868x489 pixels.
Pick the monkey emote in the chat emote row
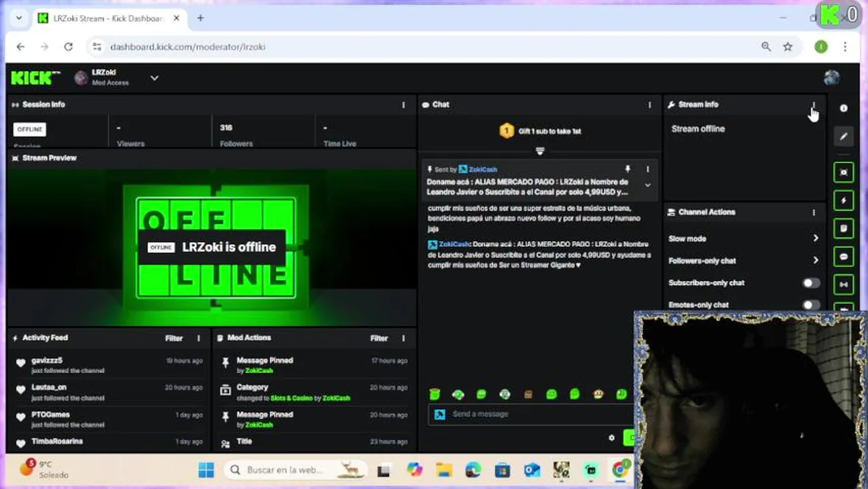point(598,394)
